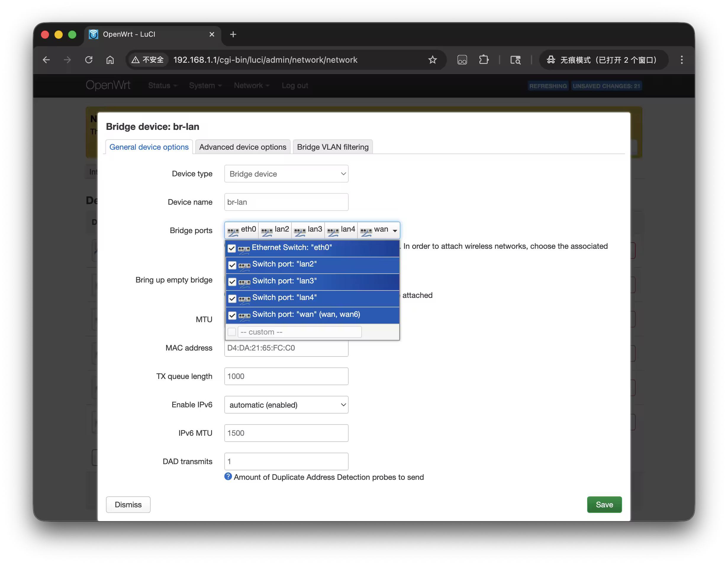Uncheck Switch port "lan2"
Screen dimensions: 728x565
click(x=232, y=265)
